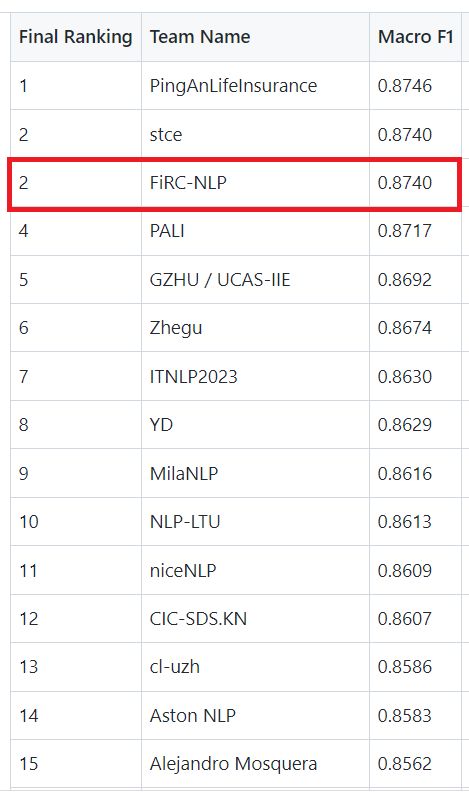Select the Aston NLP team cell
Image resolution: width=469 pixels, height=794 pixels.
[x=255, y=716]
